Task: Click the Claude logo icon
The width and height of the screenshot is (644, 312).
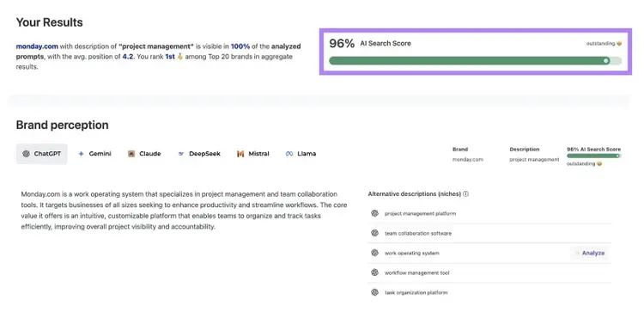Action: 131,154
